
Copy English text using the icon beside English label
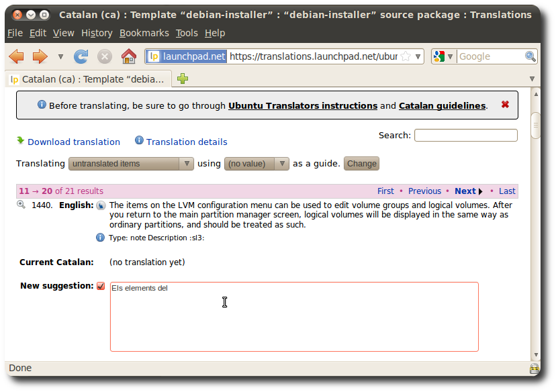(x=101, y=205)
